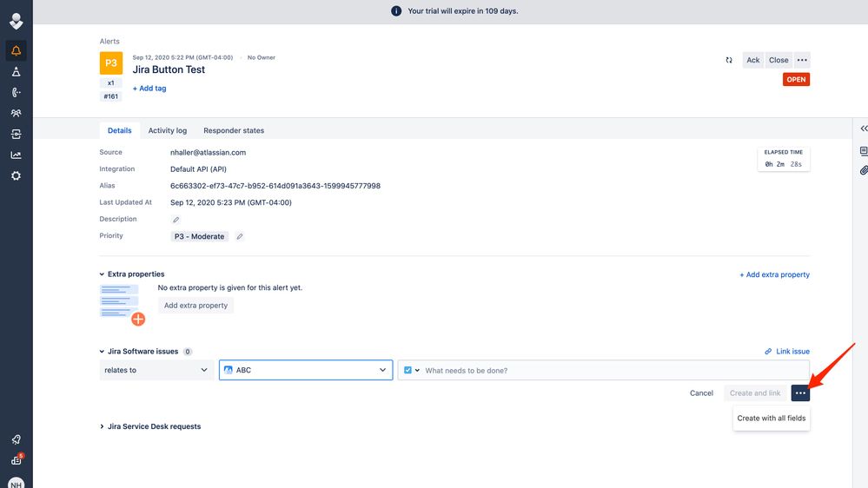Viewport: 868px width, 488px height.
Task: Click the x1 count badge
Action: [110, 83]
